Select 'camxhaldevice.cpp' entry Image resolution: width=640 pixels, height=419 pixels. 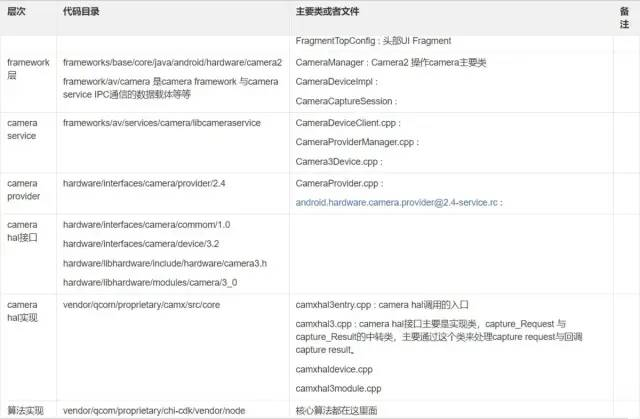[334, 369]
